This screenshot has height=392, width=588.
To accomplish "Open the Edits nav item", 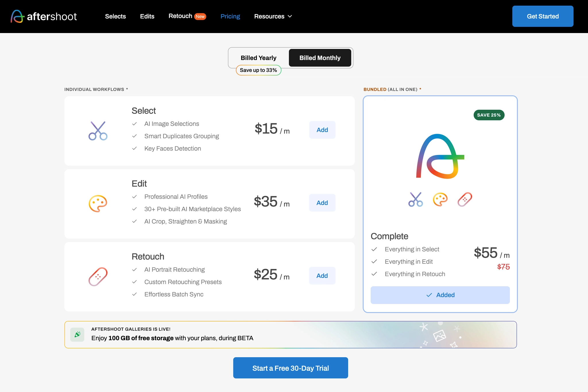I will coord(147,16).
